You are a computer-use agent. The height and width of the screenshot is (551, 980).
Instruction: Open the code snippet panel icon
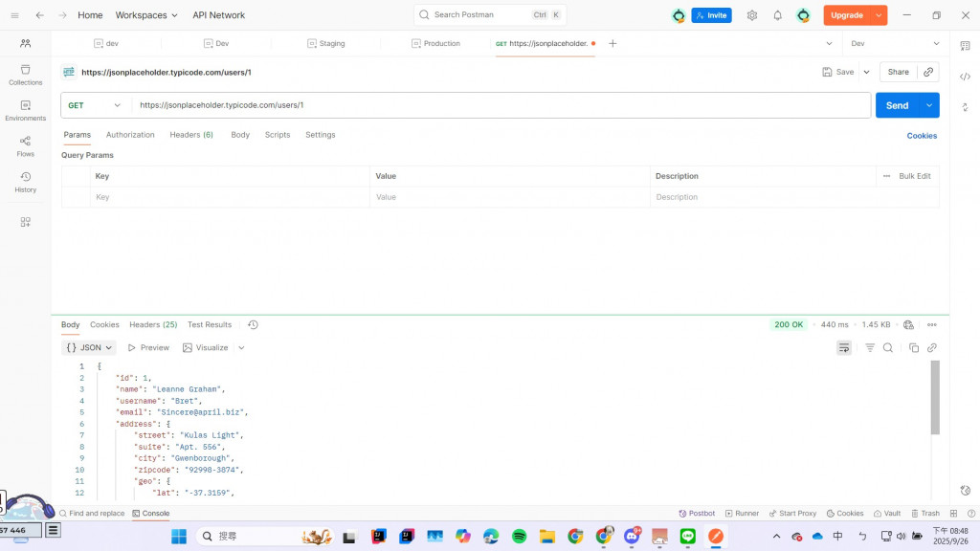coord(965,77)
